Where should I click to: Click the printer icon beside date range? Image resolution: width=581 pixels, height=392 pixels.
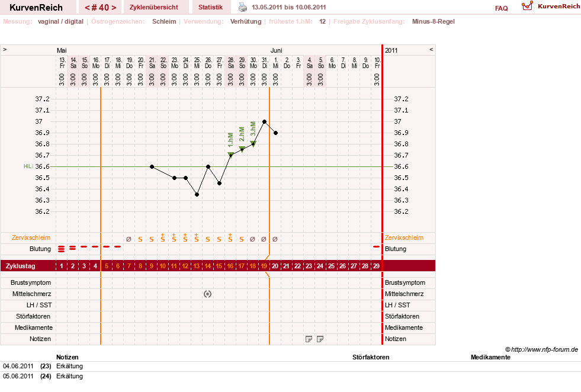click(242, 7)
